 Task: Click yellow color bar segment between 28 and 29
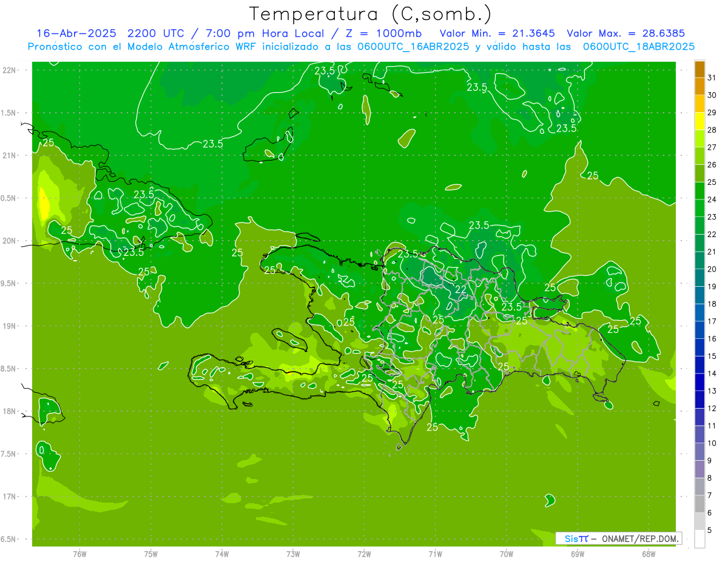point(699,121)
